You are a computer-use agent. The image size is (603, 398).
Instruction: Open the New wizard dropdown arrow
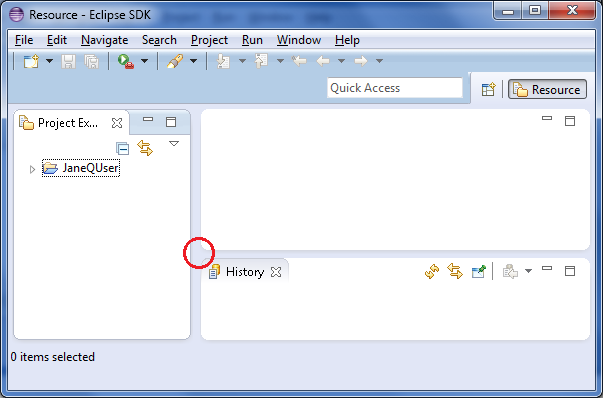tap(50, 61)
